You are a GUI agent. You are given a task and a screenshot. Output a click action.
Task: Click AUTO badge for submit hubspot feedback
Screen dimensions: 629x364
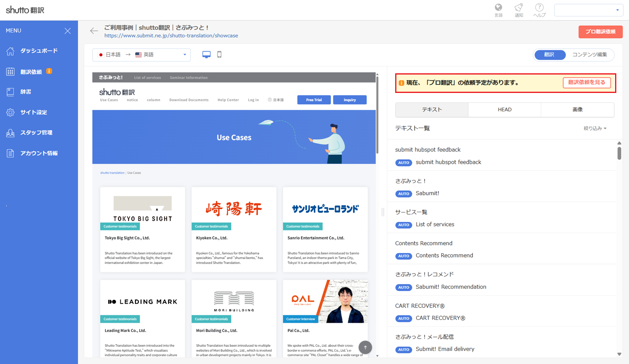404,163
